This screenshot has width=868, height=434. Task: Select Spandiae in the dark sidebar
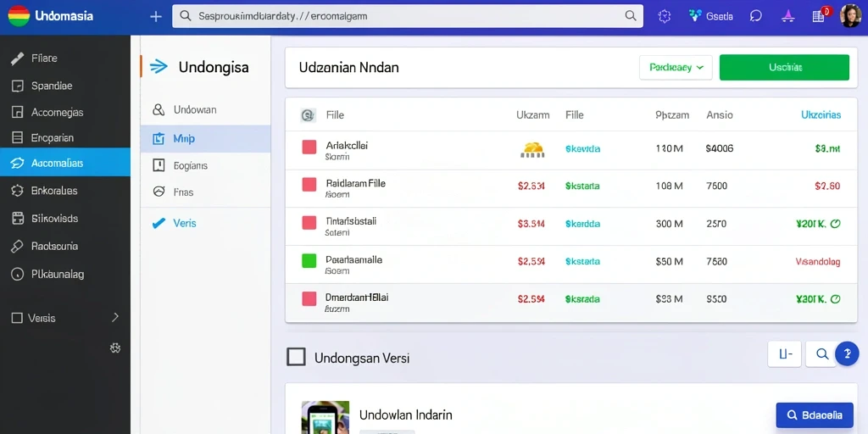(x=64, y=86)
